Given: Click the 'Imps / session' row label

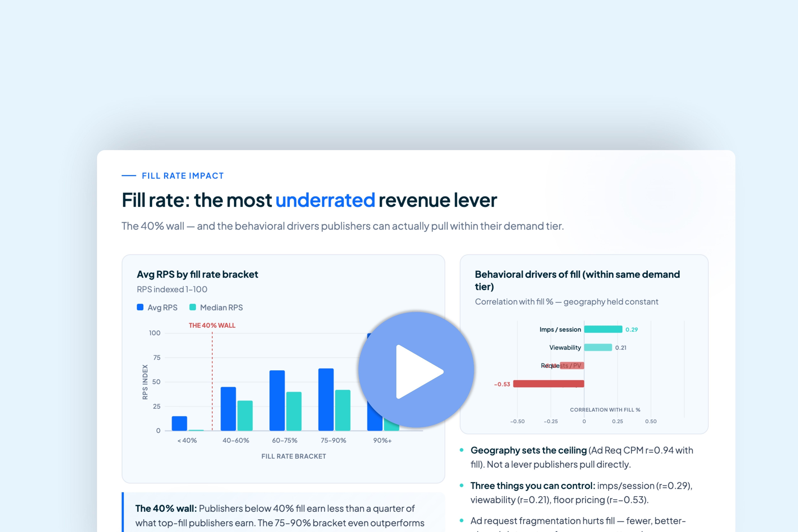Looking at the screenshot, I should click(x=560, y=329).
